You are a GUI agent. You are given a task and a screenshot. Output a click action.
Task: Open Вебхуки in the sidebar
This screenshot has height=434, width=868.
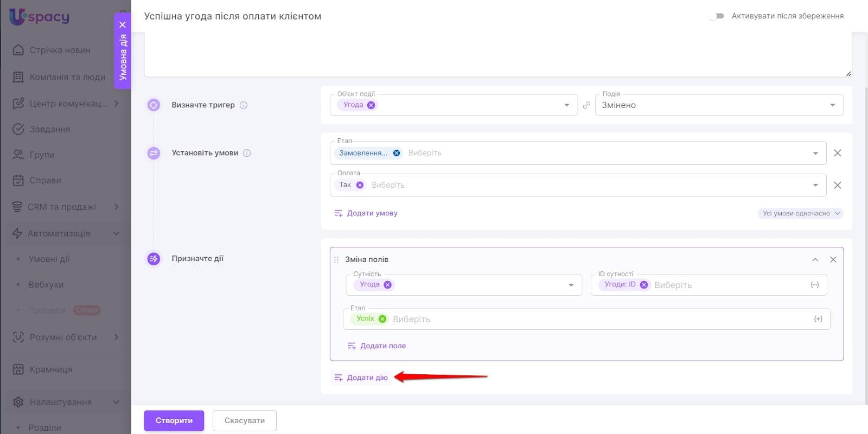[46, 284]
